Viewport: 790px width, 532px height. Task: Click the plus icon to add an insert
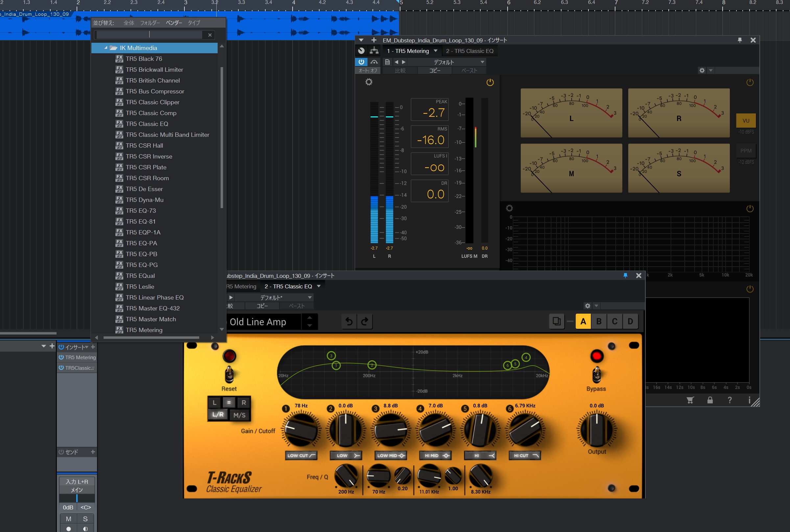point(93,347)
